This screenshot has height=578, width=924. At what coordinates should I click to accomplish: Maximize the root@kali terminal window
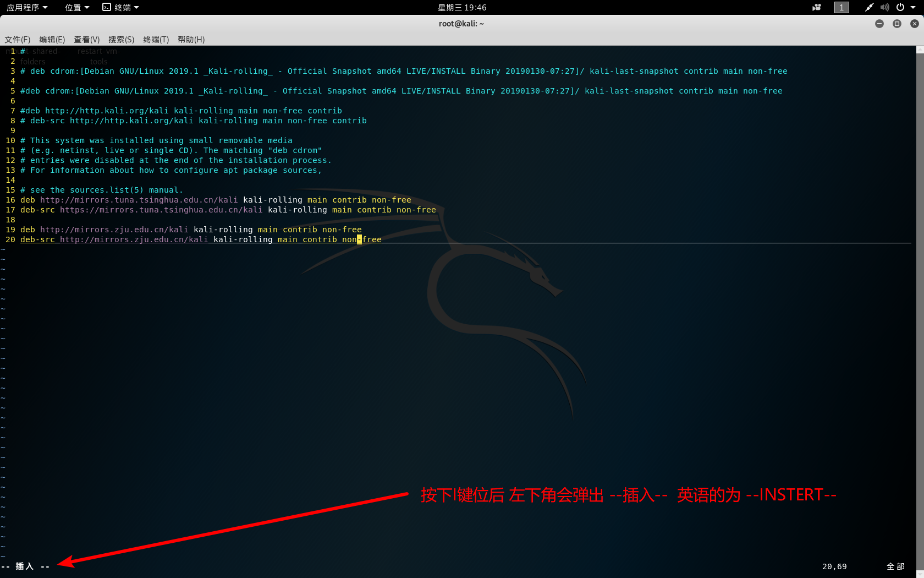(x=897, y=24)
